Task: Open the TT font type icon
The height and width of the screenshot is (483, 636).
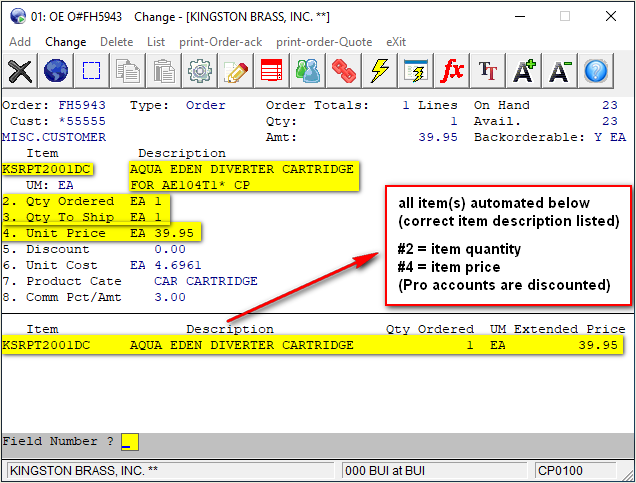Action: [x=487, y=71]
